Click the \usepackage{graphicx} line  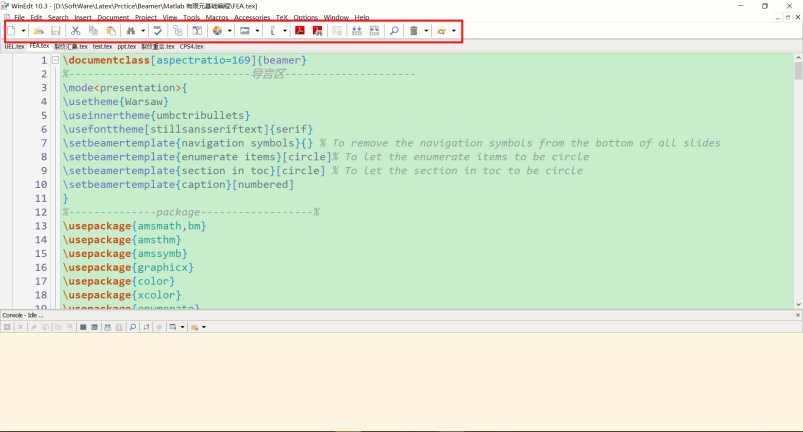128,267
